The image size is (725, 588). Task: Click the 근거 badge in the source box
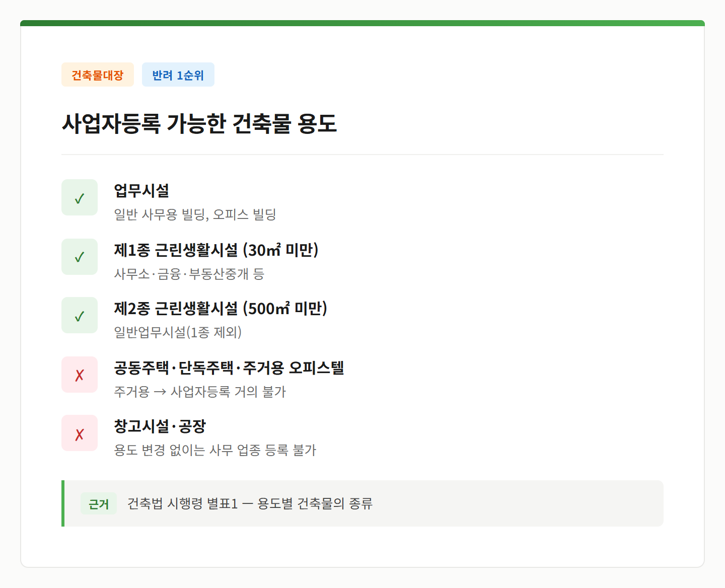[98, 503]
